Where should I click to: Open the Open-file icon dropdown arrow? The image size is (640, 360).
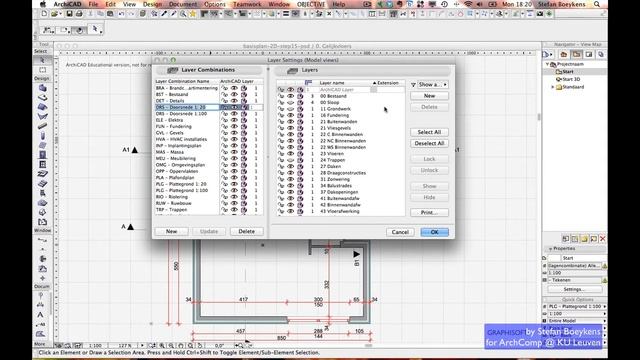coord(60,14)
